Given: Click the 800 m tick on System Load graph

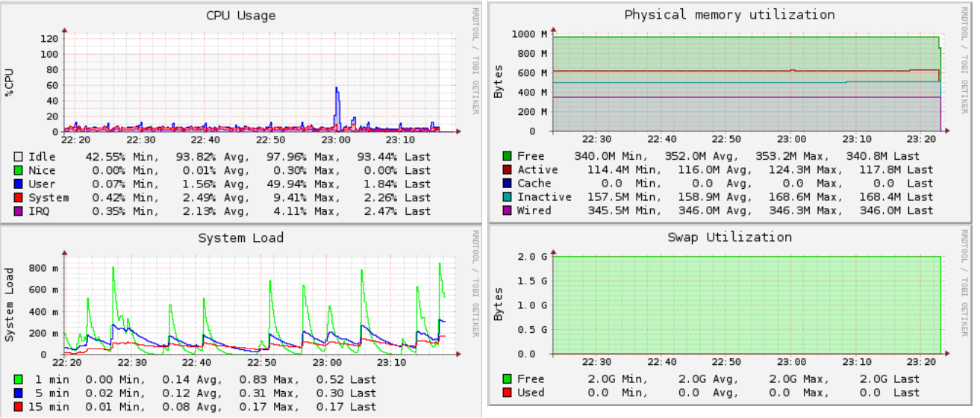Looking at the screenshot, I should tap(43, 268).
